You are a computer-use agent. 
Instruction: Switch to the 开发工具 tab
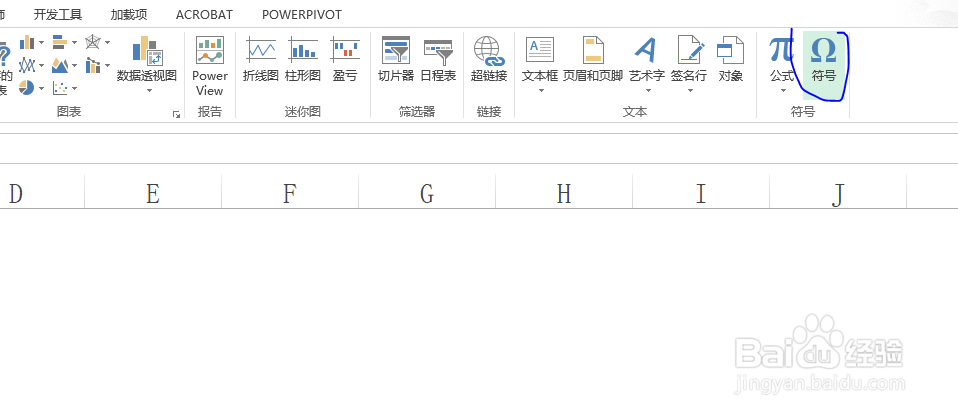(57, 15)
